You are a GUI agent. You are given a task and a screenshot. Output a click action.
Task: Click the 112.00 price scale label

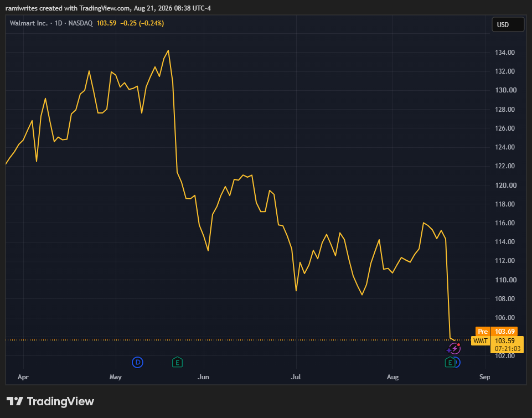(x=504, y=261)
